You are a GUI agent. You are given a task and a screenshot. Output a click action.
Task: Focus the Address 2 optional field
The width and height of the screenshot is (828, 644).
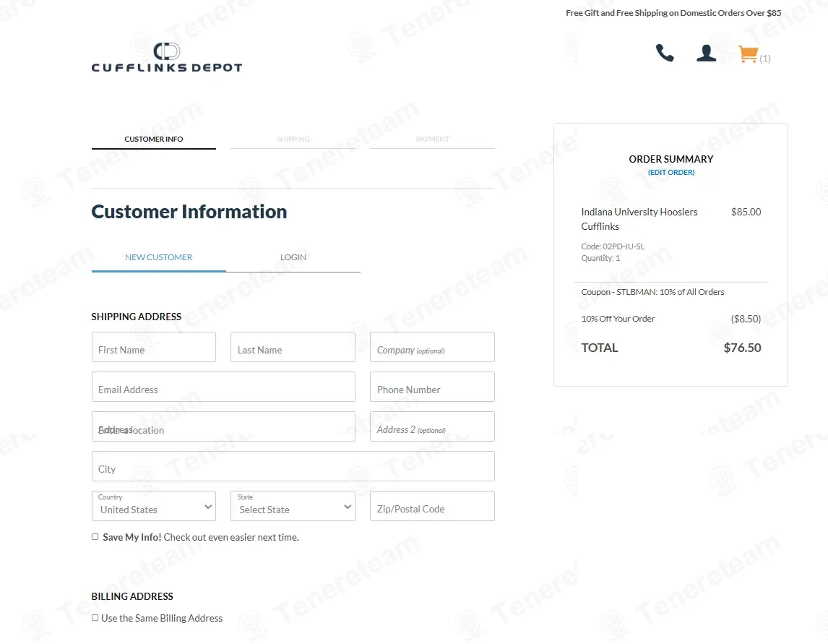(x=433, y=426)
